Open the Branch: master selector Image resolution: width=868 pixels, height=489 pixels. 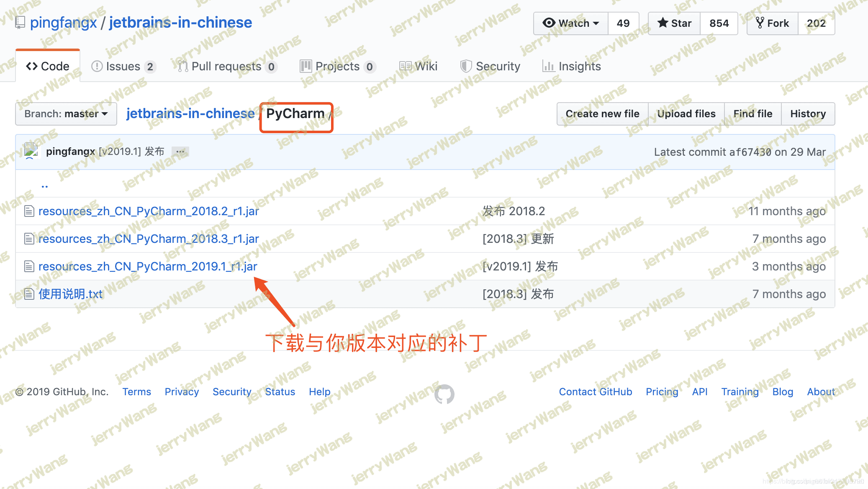pos(66,114)
